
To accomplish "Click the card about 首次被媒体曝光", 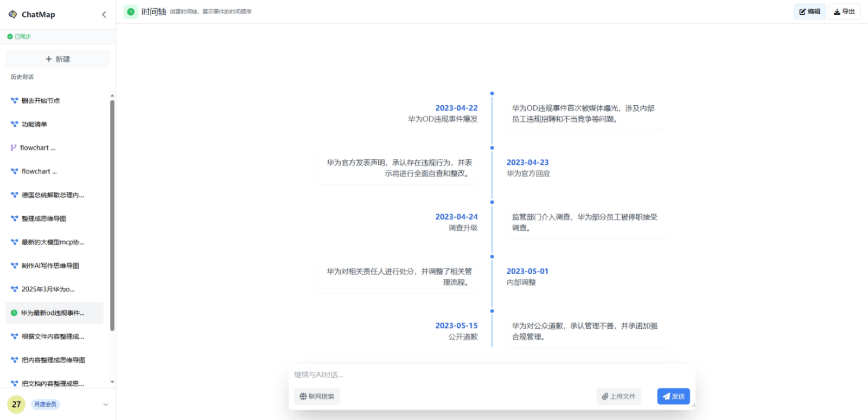I will coord(586,114).
